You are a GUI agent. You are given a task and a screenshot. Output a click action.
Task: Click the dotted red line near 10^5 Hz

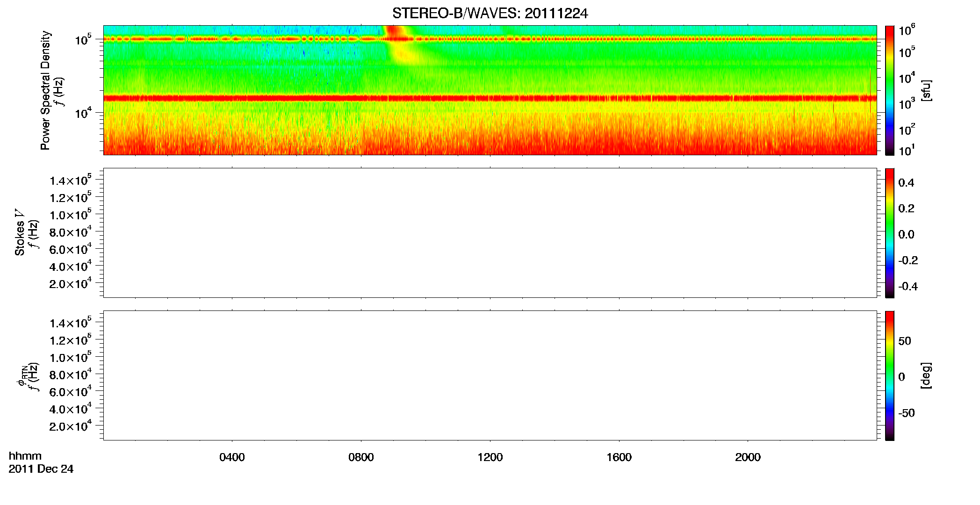490,39
